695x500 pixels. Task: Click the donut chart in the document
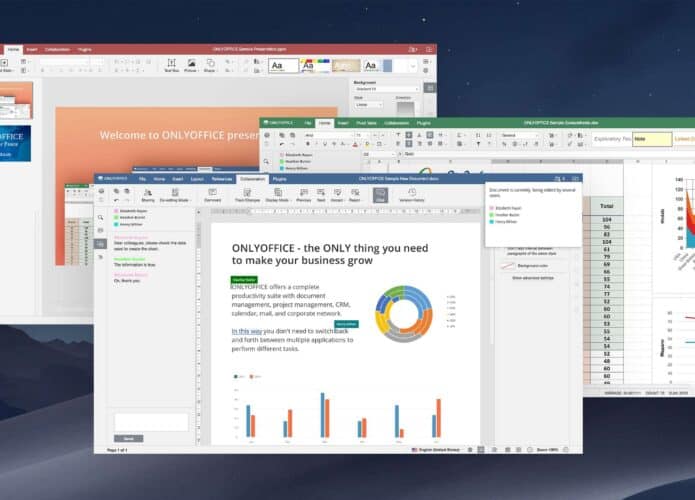click(403, 313)
